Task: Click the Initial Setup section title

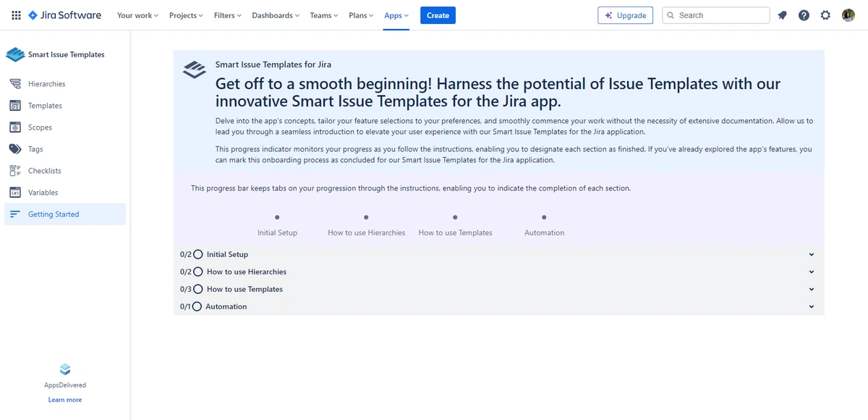Action: tap(227, 255)
